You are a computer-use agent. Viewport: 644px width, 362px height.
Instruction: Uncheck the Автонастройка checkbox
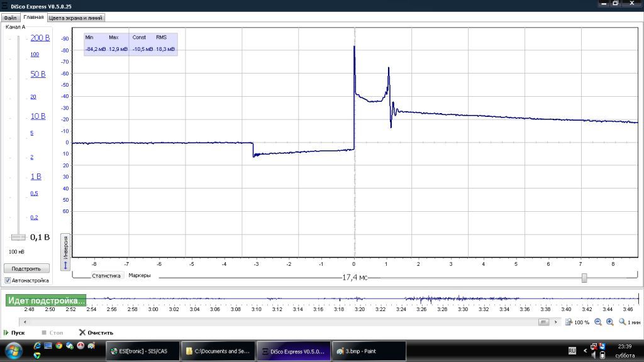(x=8, y=280)
